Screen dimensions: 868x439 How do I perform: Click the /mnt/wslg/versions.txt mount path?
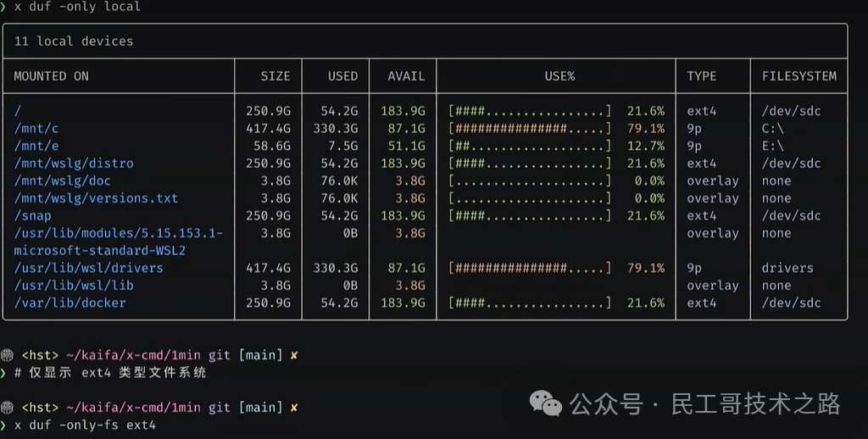[x=96, y=198]
